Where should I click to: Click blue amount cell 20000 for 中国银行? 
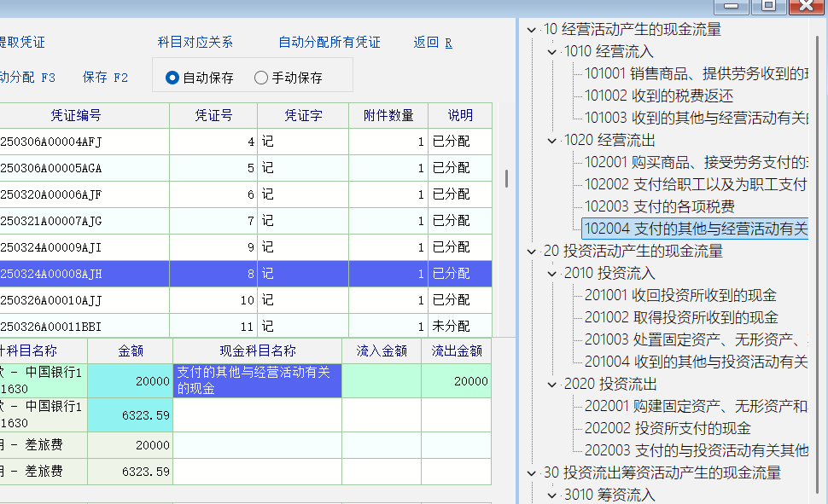[131, 380]
